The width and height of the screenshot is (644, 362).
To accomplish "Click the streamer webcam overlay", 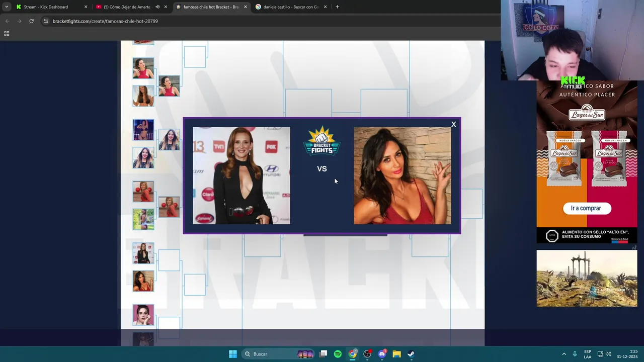I will click(x=572, y=40).
